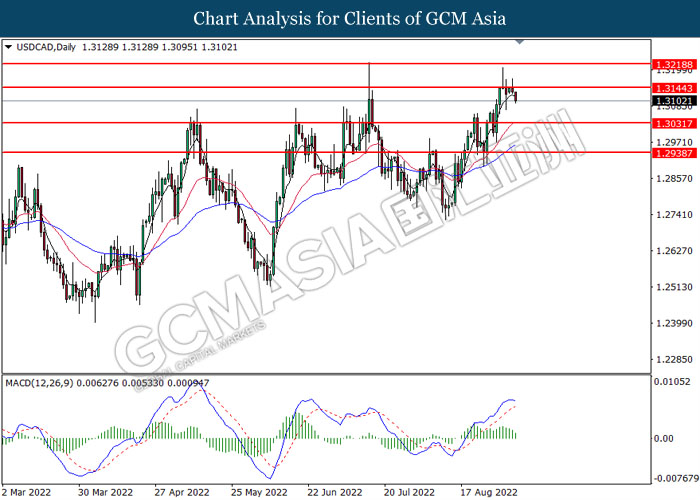Click the 17 Aug 2022 date label
The image size is (700, 500).
(489, 492)
